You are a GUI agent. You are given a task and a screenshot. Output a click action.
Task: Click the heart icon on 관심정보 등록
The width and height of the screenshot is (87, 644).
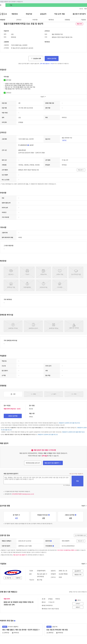[x=32, y=59]
